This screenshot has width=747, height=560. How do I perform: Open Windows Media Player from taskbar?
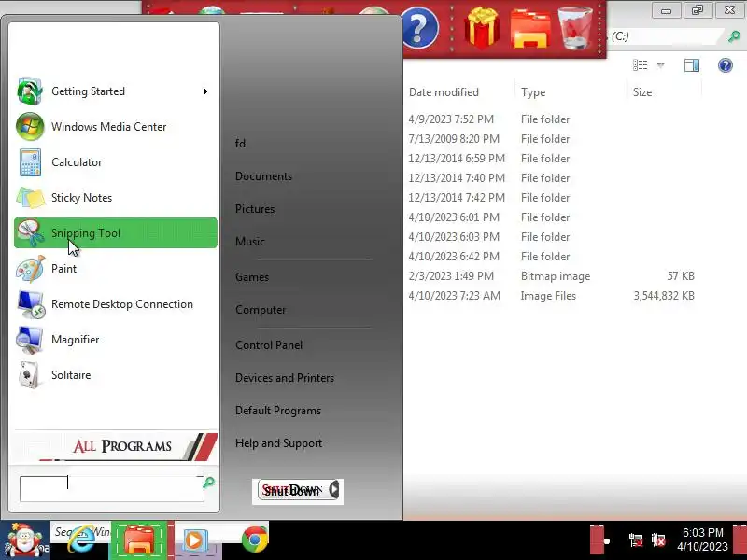(x=194, y=541)
